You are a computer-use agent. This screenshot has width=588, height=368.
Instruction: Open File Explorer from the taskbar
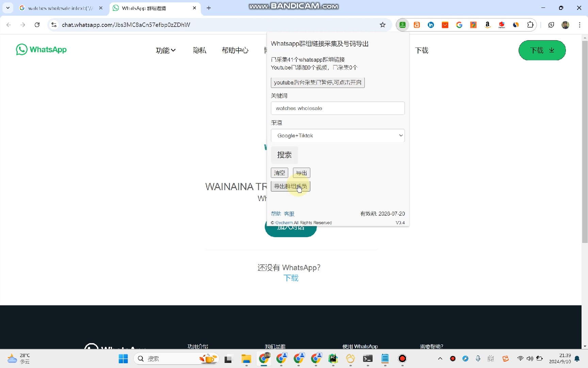tap(246, 358)
